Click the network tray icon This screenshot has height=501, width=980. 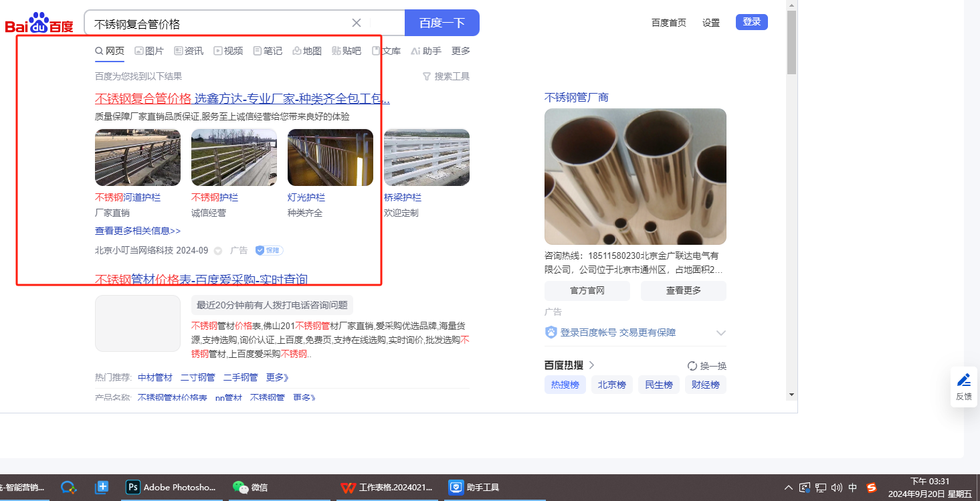coord(821,488)
